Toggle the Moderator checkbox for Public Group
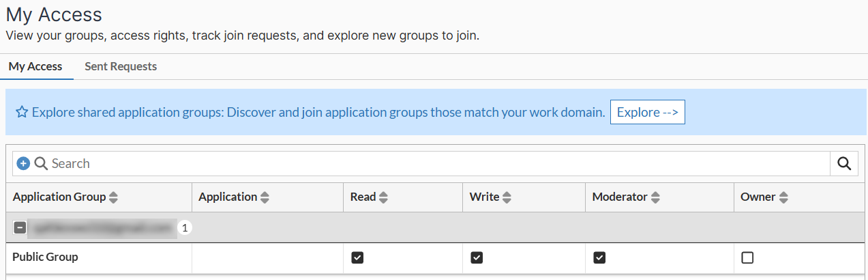 599,257
